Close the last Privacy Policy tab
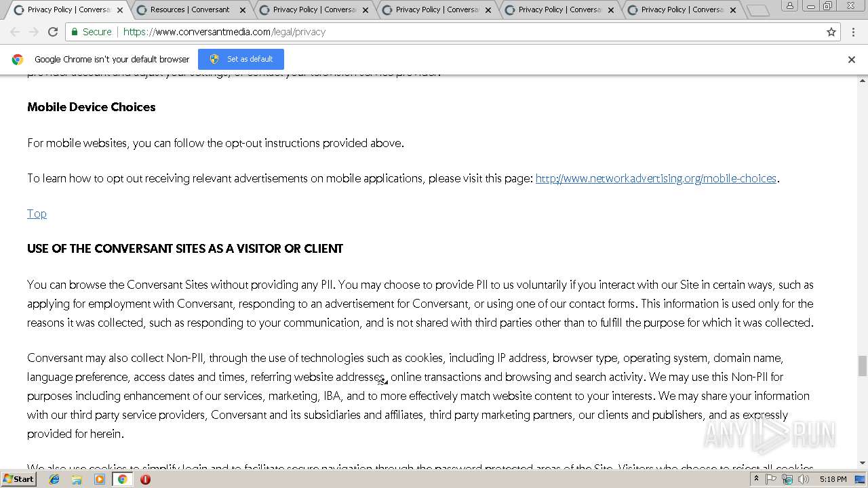Viewport: 868px width, 488px height. point(733,10)
